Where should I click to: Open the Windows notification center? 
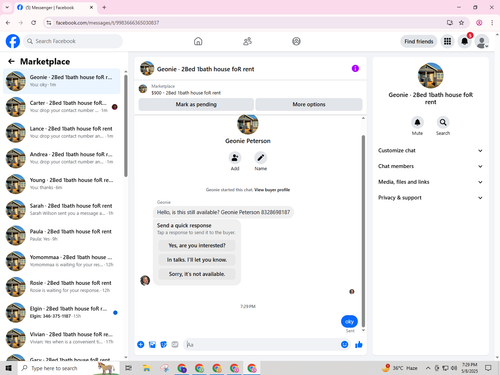click(x=488, y=368)
